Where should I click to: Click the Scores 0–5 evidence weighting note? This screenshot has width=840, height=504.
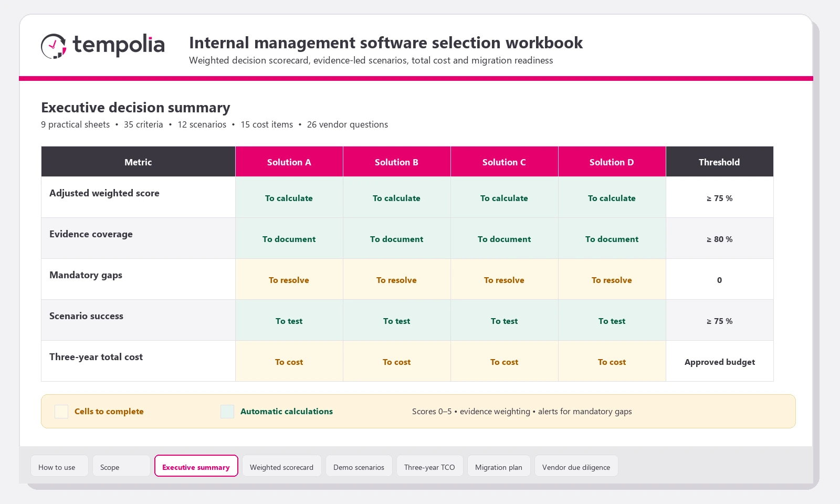click(522, 412)
